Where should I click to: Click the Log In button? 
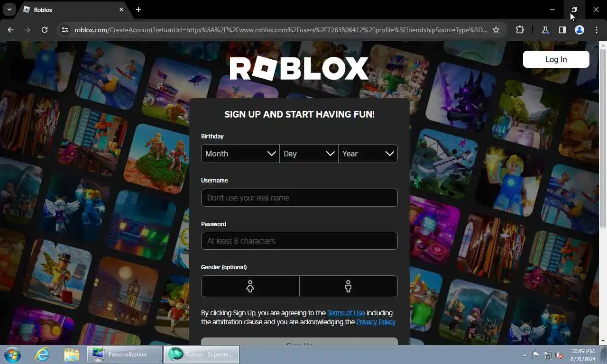(556, 59)
